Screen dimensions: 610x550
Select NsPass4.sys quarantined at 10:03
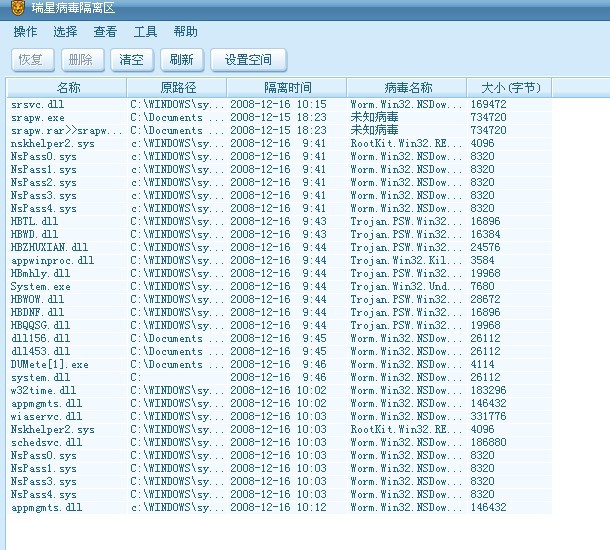pos(279,494)
